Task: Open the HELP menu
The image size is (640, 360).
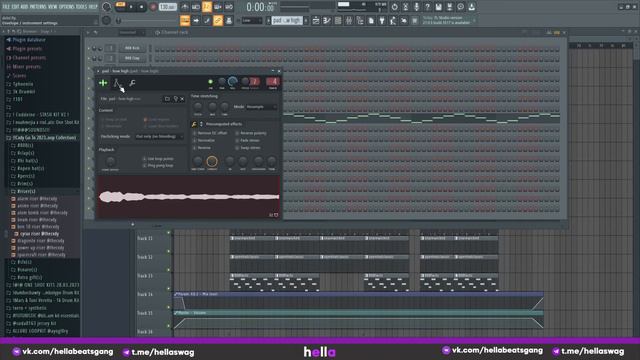Action: [x=93, y=7]
